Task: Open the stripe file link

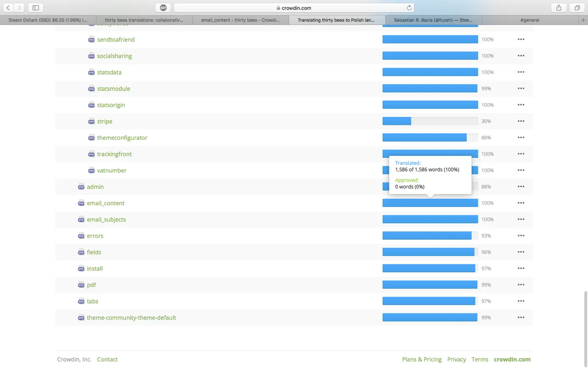Action: tap(105, 121)
